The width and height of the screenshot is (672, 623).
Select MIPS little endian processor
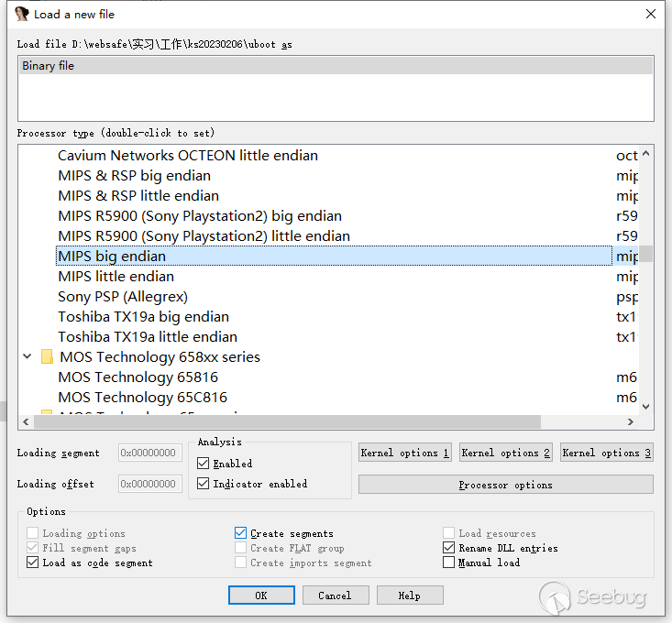coord(116,276)
